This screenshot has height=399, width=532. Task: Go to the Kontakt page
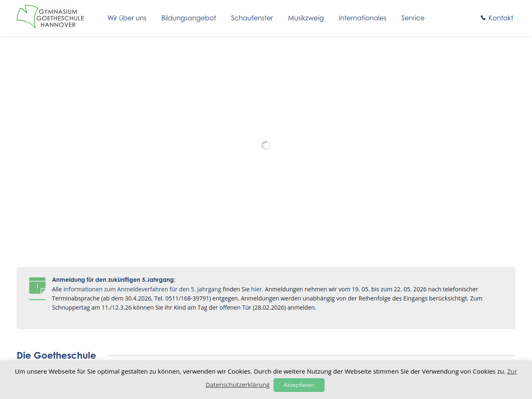pyautogui.click(x=500, y=18)
